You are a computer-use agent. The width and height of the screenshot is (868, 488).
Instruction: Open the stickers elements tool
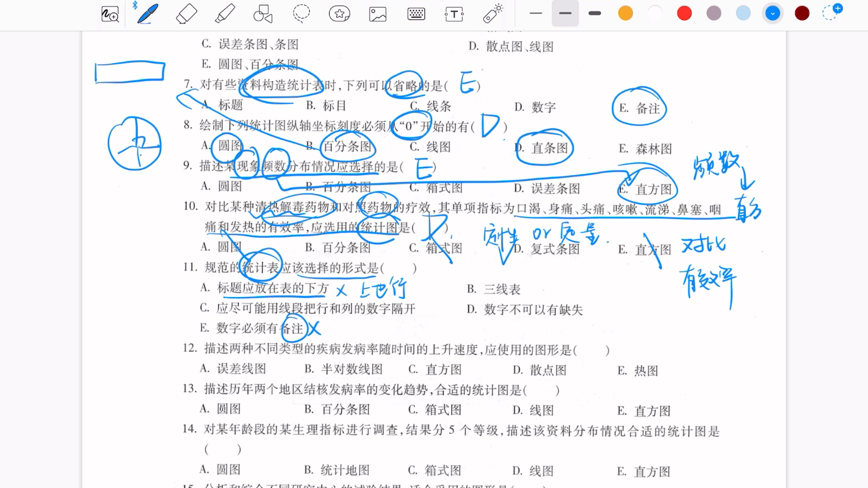click(x=339, y=14)
